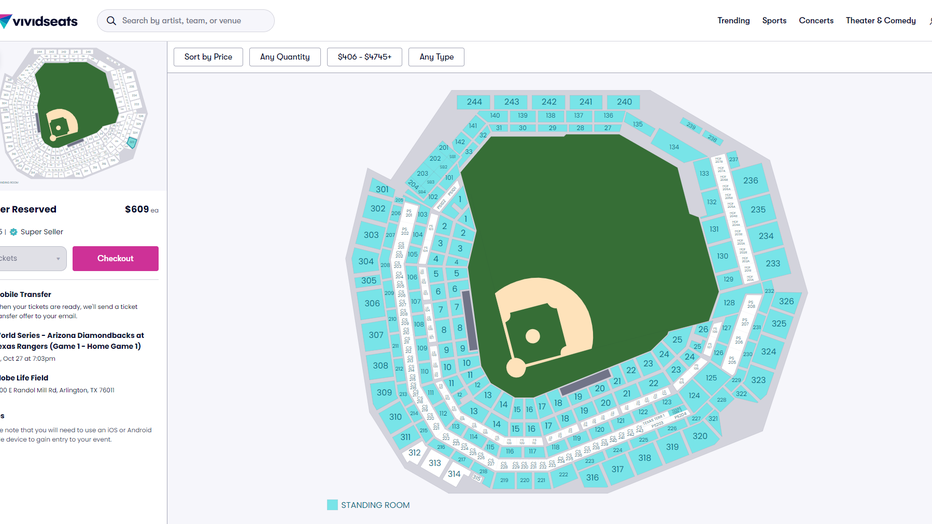
Task: Open the Any Type filter
Action: 436,57
